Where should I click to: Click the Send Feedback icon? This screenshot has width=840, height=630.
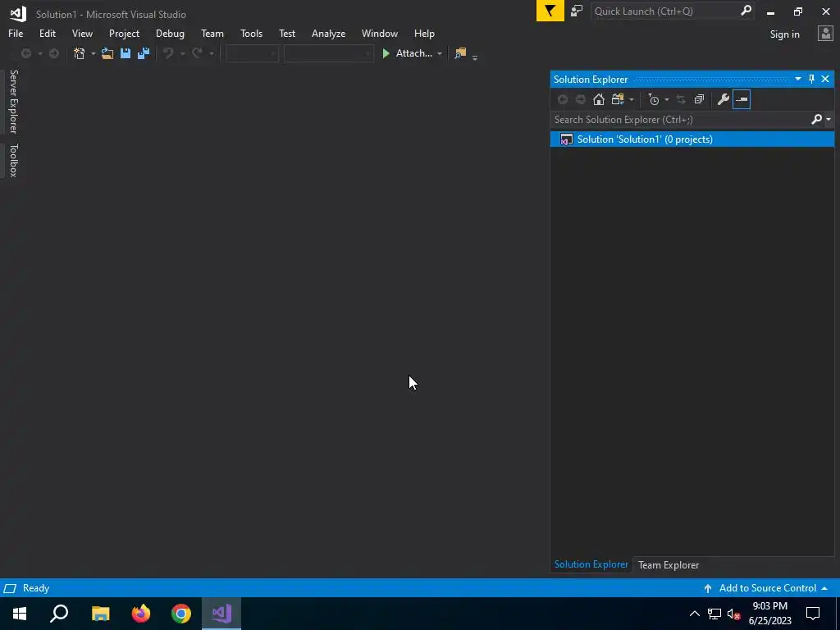click(577, 11)
